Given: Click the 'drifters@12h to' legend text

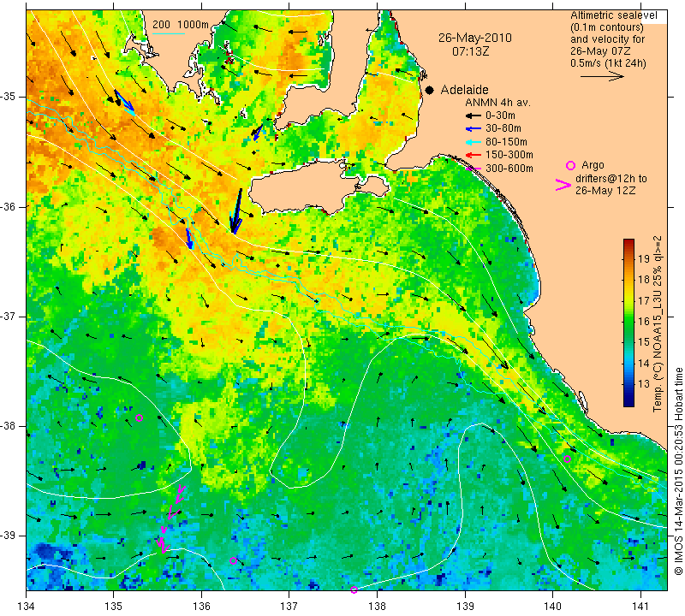Looking at the screenshot, I should click(x=611, y=179).
